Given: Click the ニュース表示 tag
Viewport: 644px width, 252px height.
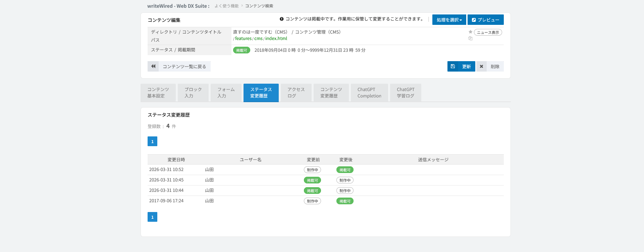Looking at the screenshot, I should [488, 32].
